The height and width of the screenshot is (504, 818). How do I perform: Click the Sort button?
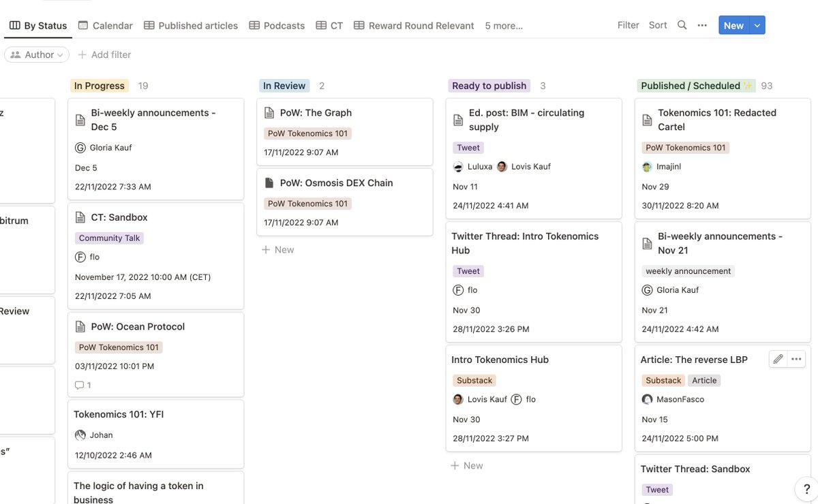658,25
